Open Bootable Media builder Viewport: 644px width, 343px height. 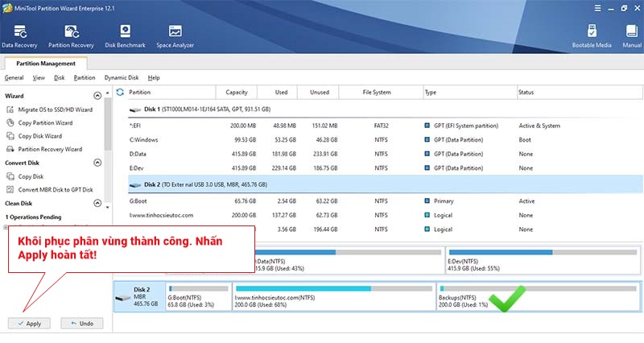[592, 36]
